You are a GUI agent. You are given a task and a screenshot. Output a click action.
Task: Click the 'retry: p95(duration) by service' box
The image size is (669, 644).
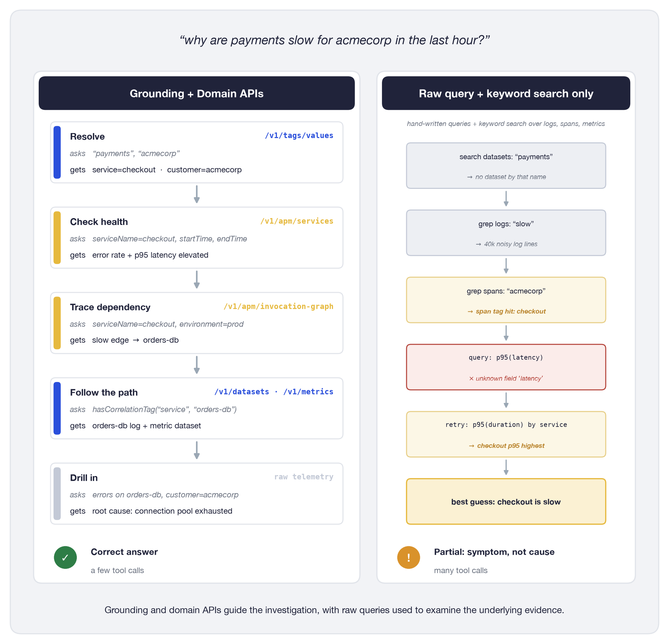coord(506,434)
